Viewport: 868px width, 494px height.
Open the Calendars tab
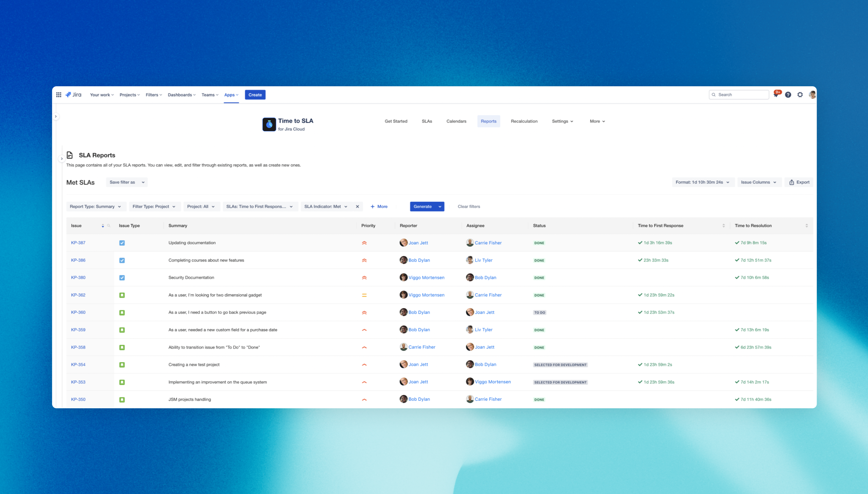tap(456, 121)
